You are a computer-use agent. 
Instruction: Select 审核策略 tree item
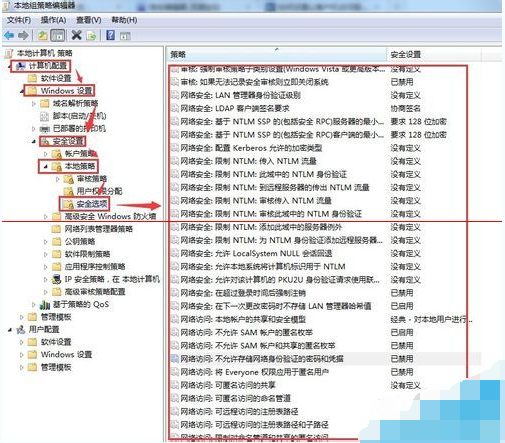(x=92, y=179)
